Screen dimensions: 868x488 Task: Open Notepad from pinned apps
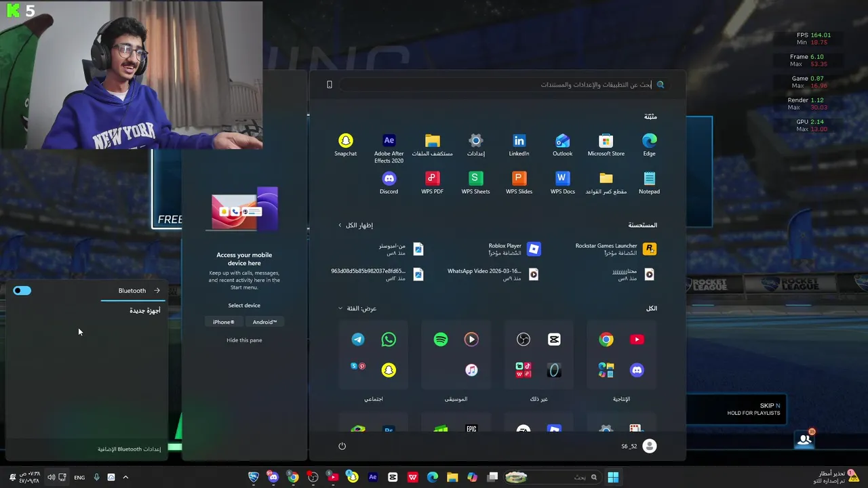[x=649, y=183]
